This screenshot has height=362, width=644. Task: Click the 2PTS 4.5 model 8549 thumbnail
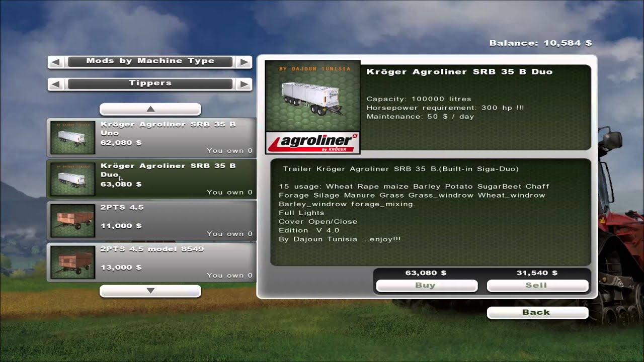[x=72, y=262]
